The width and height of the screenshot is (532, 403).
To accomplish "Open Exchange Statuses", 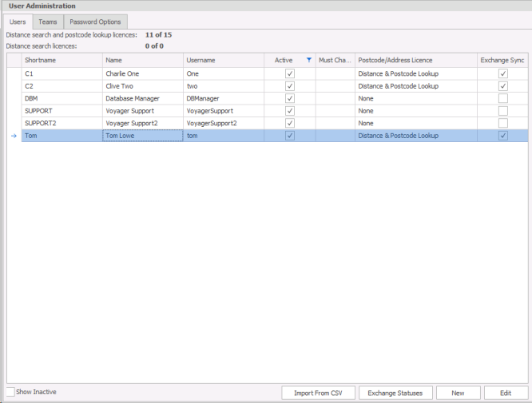I will (x=395, y=393).
